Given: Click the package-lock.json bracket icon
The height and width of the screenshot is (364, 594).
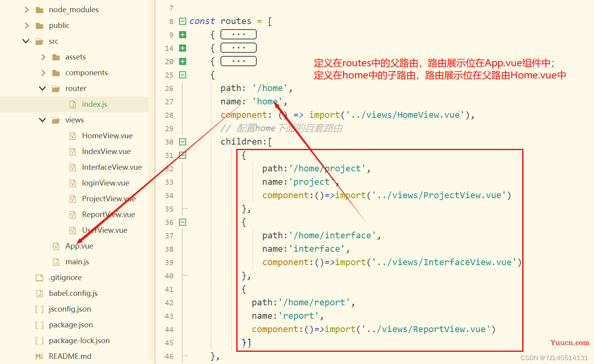Looking at the screenshot, I should click(x=39, y=341).
